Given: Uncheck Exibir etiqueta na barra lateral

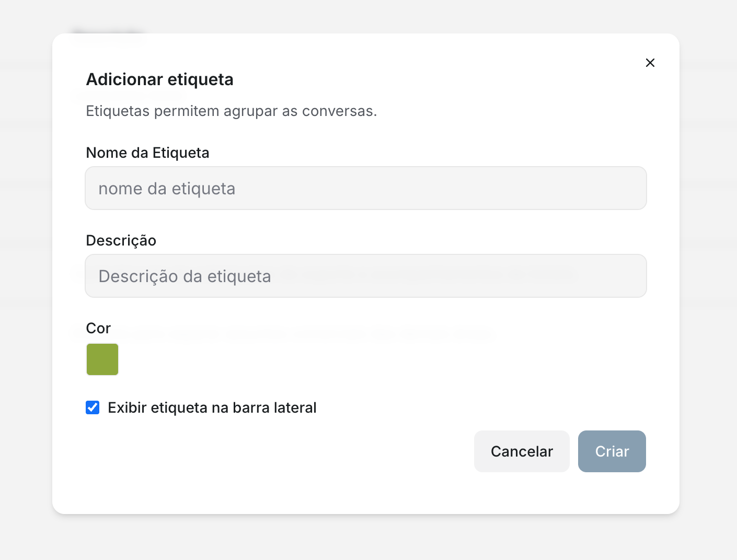Looking at the screenshot, I should point(93,407).
